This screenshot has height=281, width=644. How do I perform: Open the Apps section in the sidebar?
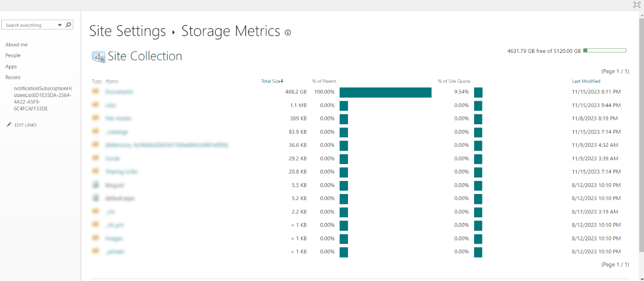tap(11, 66)
